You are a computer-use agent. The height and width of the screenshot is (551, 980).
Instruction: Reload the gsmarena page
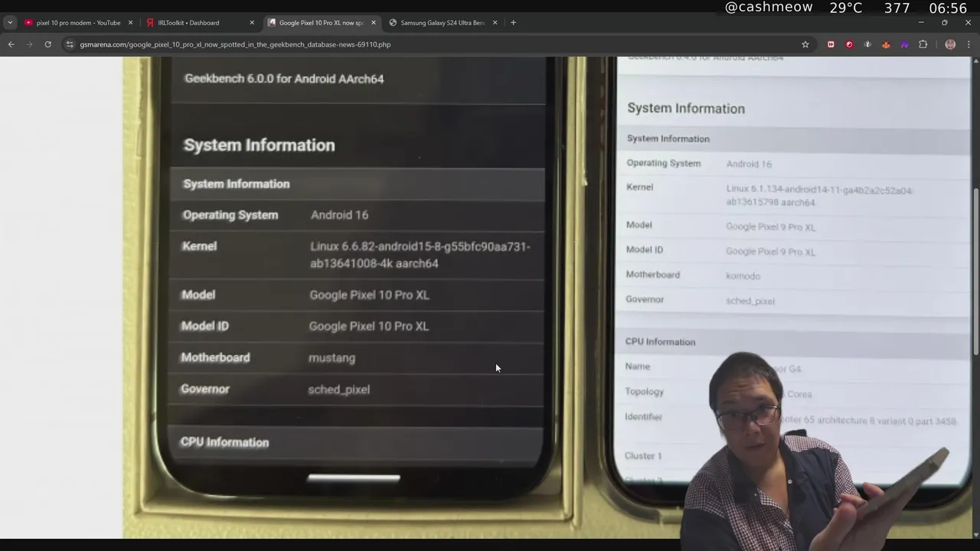point(47,44)
